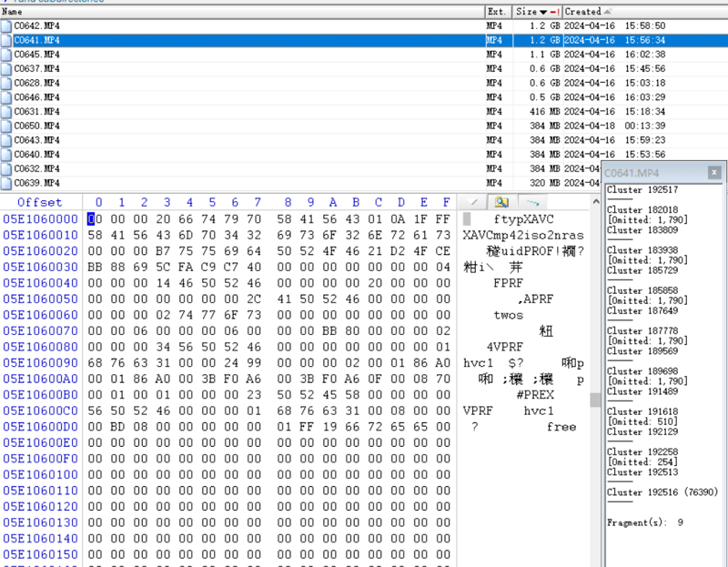This screenshot has height=567, width=728.
Task: Click the XAVCmp42iso2nras text
Action: pyautogui.click(x=523, y=236)
